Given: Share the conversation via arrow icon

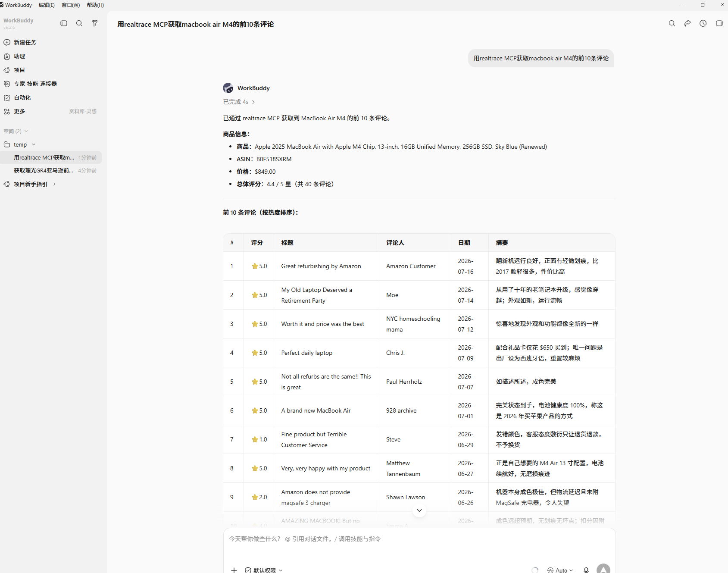Looking at the screenshot, I should tap(687, 23).
